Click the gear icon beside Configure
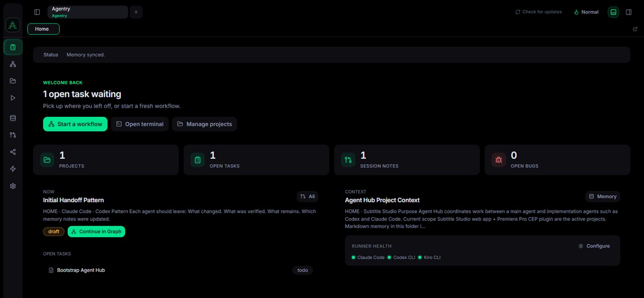This screenshot has width=644, height=298. click(581, 246)
